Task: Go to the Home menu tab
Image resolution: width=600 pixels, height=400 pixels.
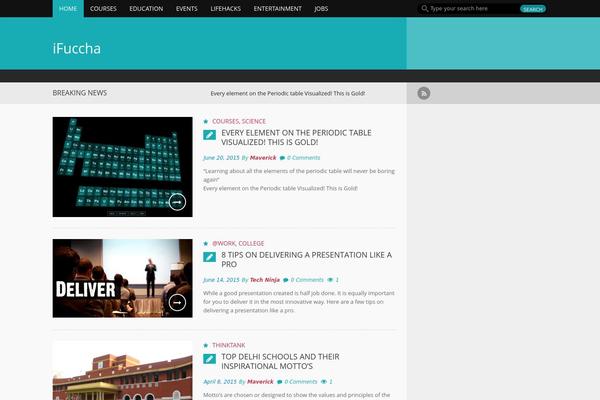Action: pyautogui.click(x=68, y=8)
